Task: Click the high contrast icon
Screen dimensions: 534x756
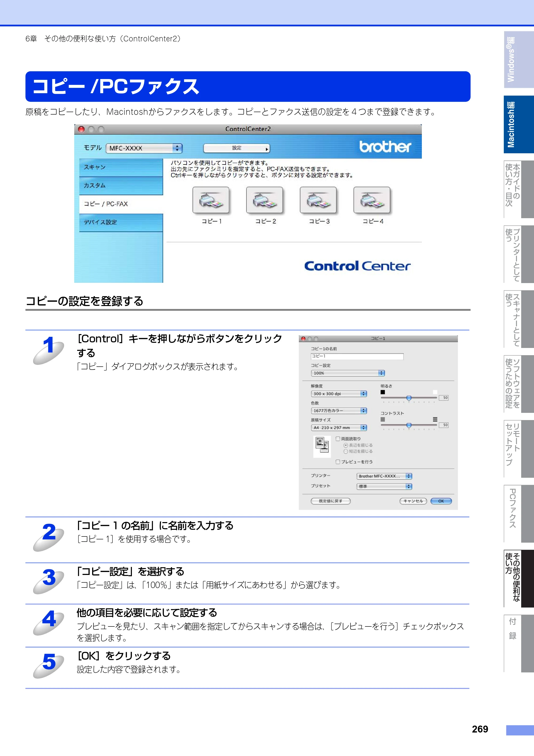Action: pyautogui.click(x=435, y=420)
